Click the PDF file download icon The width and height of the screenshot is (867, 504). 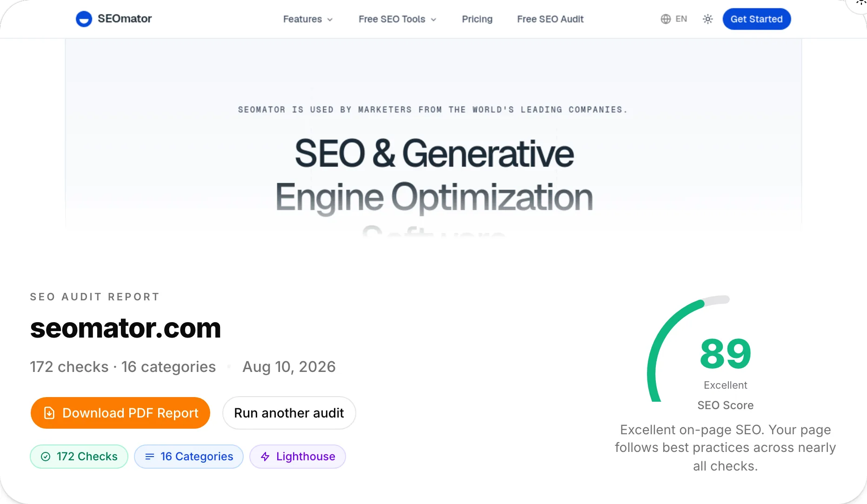(49, 413)
